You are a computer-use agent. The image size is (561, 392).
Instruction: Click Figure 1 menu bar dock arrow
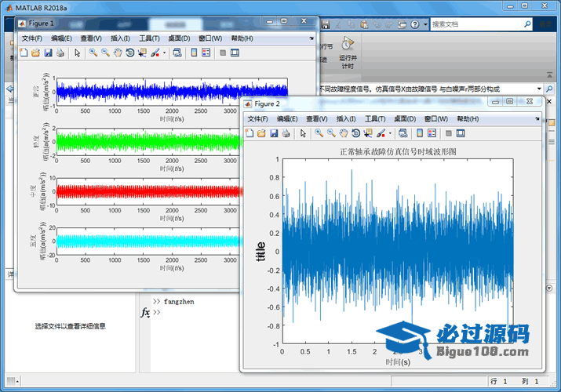311,38
